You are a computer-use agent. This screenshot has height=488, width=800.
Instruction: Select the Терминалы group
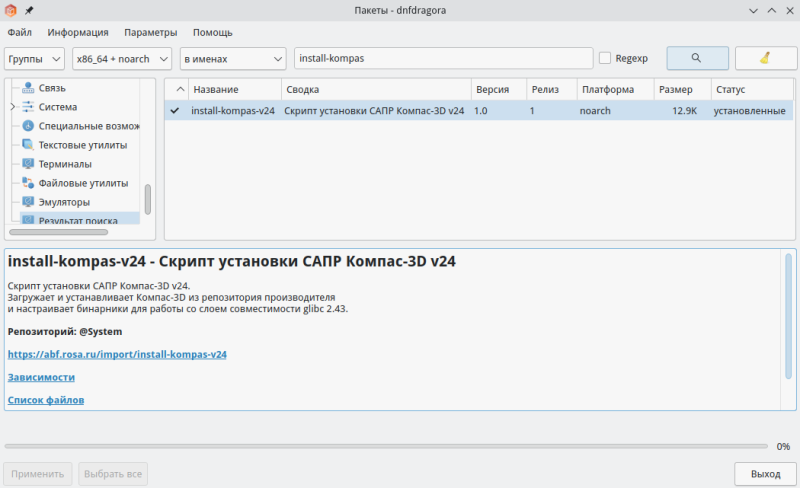[65, 164]
